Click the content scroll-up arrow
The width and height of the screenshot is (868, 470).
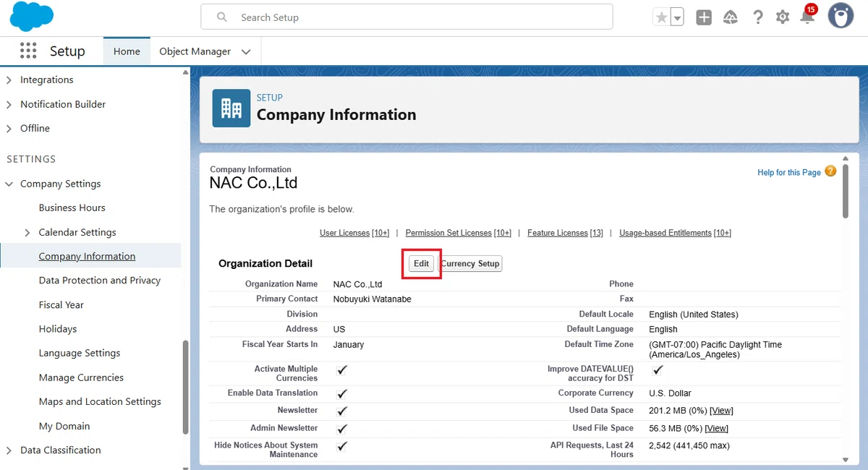pyautogui.click(x=846, y=158)
